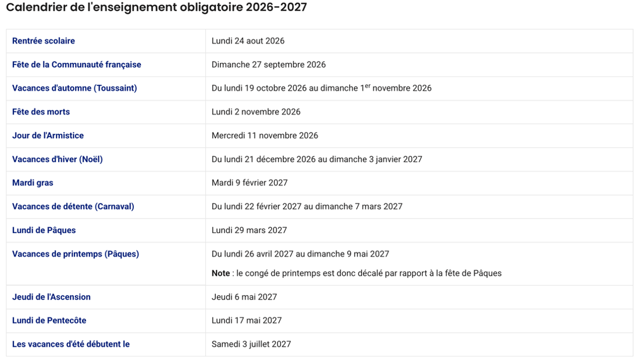Click the Note about congé de printemps
The image size is (640, 364).
(x=356, y=273)
